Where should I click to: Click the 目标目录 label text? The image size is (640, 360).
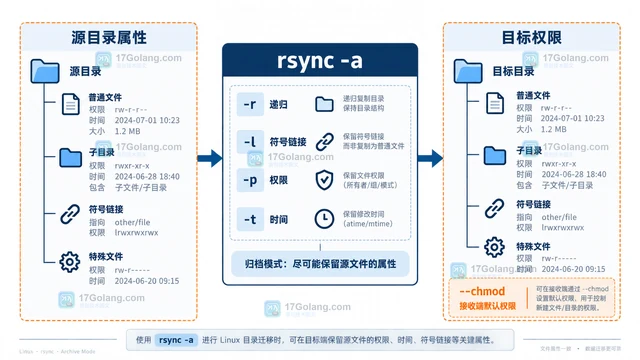[513, 71]
